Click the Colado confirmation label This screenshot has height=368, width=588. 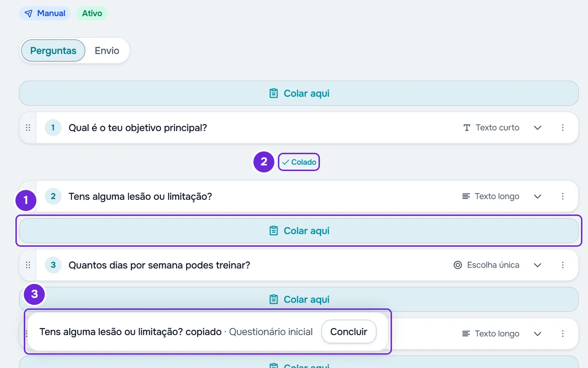pyautogui.click(x=299, y=162)
